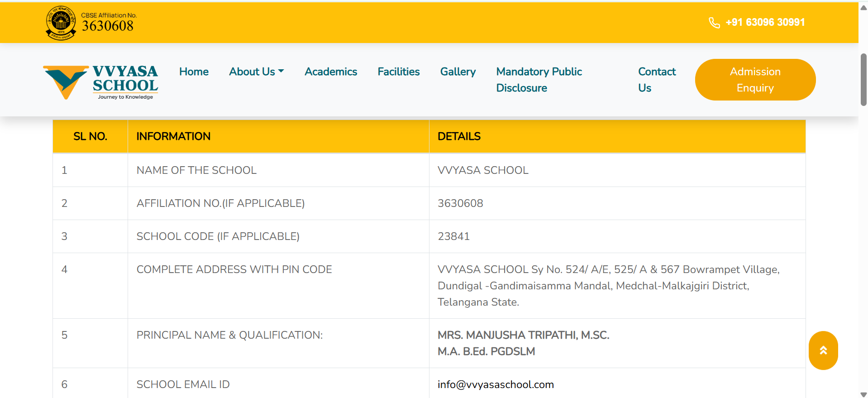Click the INFORMATION column header
Viewport: 868px width, 398px height.
click(278, 136)
